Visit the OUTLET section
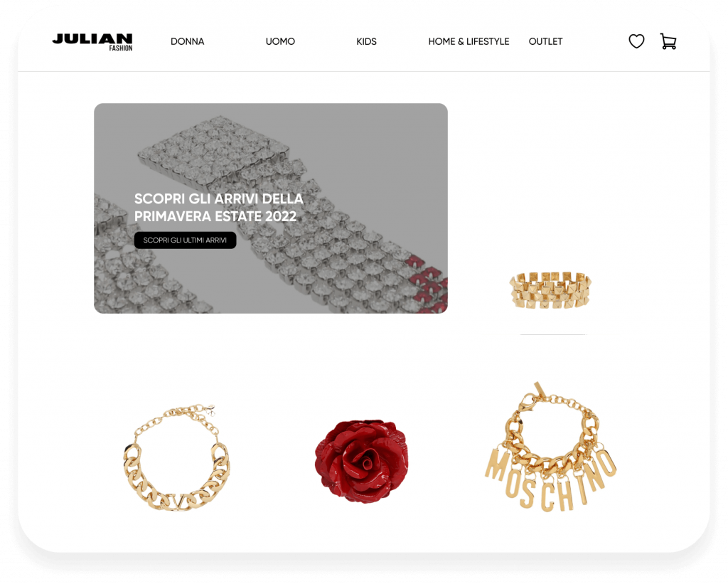Viewport: 728px width, 584px height. (545, 41)
